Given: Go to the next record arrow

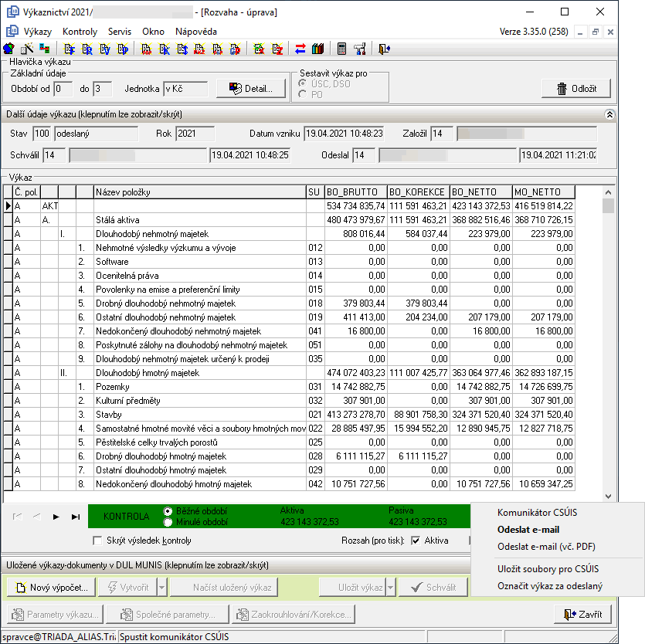Looking at the screenshot, I should (x=56, y=517).
